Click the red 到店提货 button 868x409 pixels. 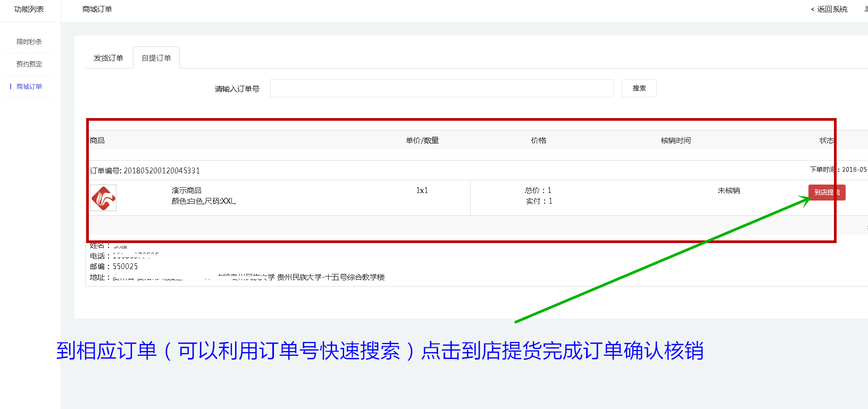pos(827,193)
